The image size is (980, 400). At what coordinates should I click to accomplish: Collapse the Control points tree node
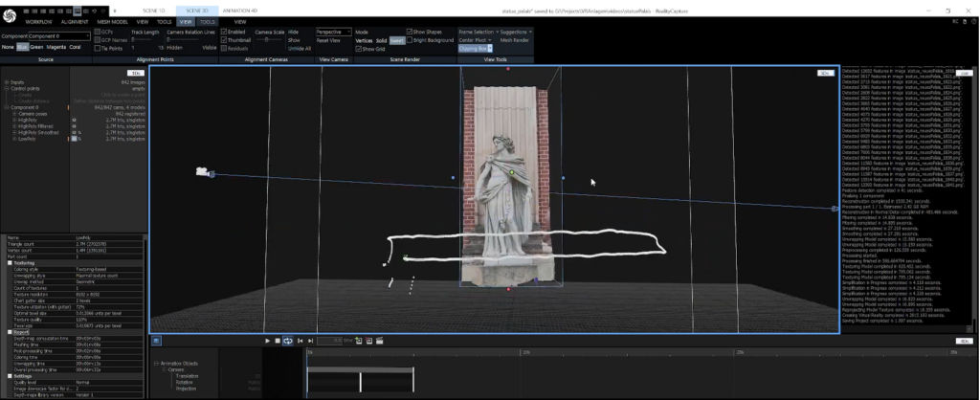7,89
